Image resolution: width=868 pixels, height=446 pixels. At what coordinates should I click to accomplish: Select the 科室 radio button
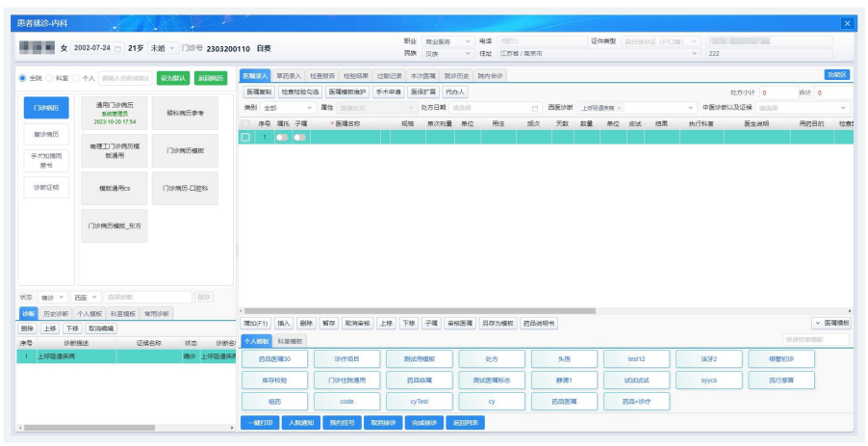coord(49,78)
